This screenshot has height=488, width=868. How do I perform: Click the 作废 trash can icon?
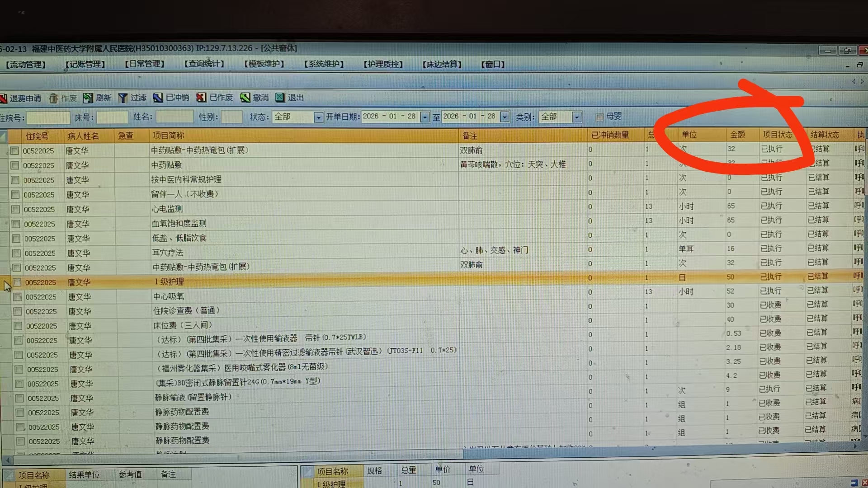click(x=53, y=98)
